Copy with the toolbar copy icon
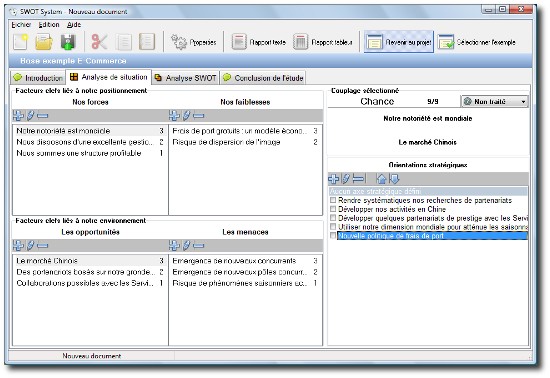 (x=124, y=42)
